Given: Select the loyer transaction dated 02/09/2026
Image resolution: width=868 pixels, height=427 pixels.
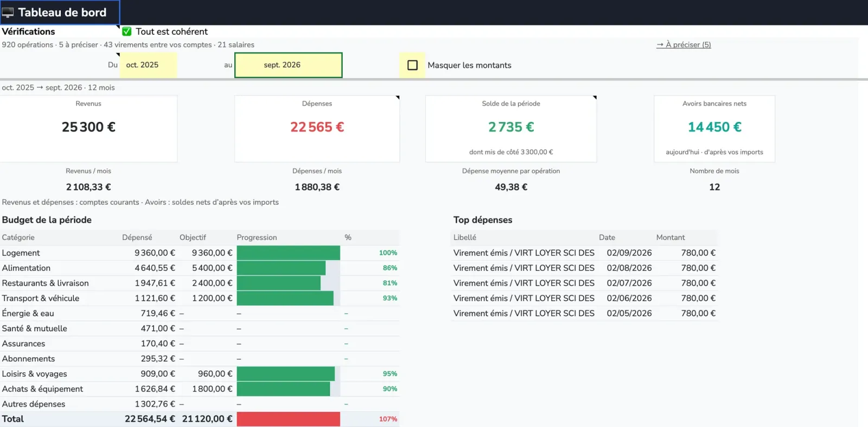Looking at the screenshot, I should (585, 253).
